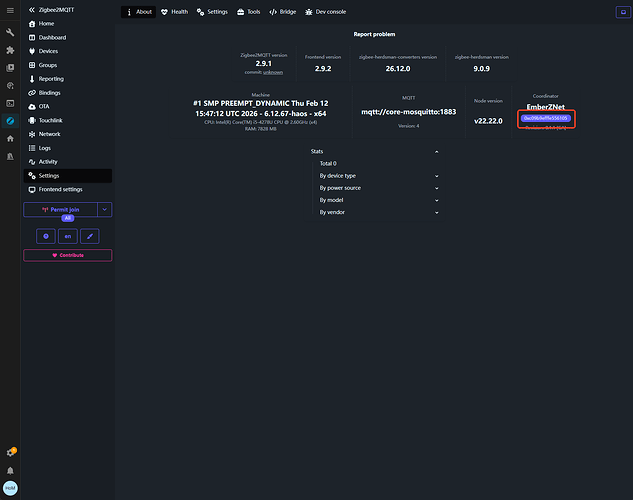Click the square icon button at top right
633x500 pixels.
coord(623,12)
